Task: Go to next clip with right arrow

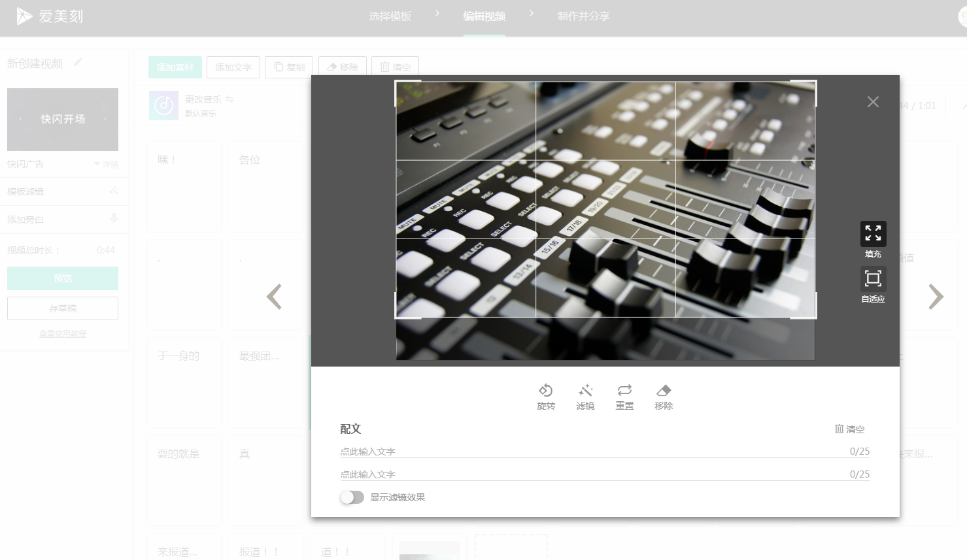Action: [x=936, y=297]
